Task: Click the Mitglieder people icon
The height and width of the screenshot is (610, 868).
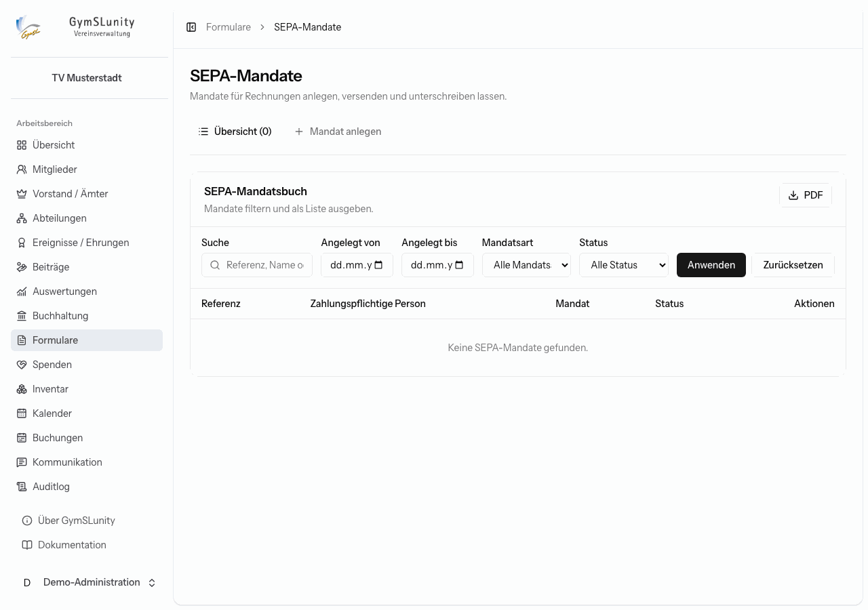Action: click(x=22, y=169)
